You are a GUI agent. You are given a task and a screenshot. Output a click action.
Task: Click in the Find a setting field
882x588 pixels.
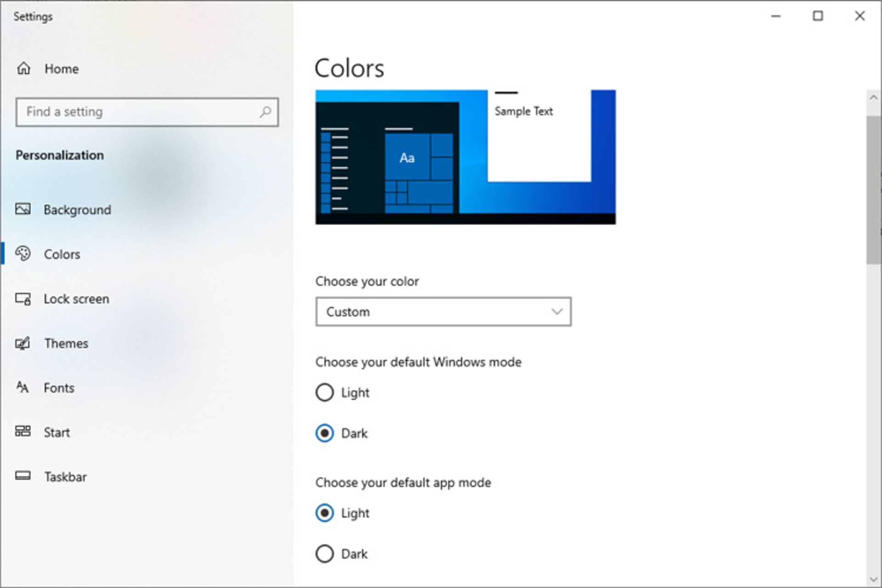[x=147, y=112]
